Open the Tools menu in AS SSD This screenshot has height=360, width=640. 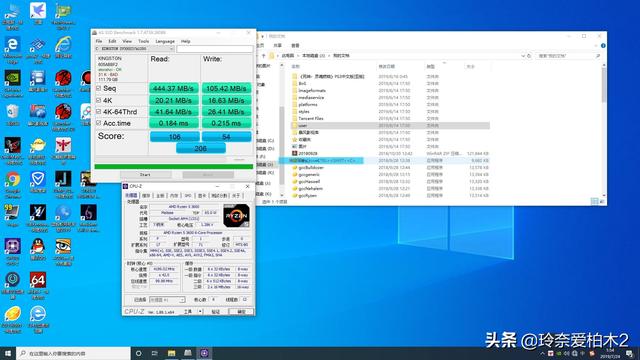click(x=144, y=41)
